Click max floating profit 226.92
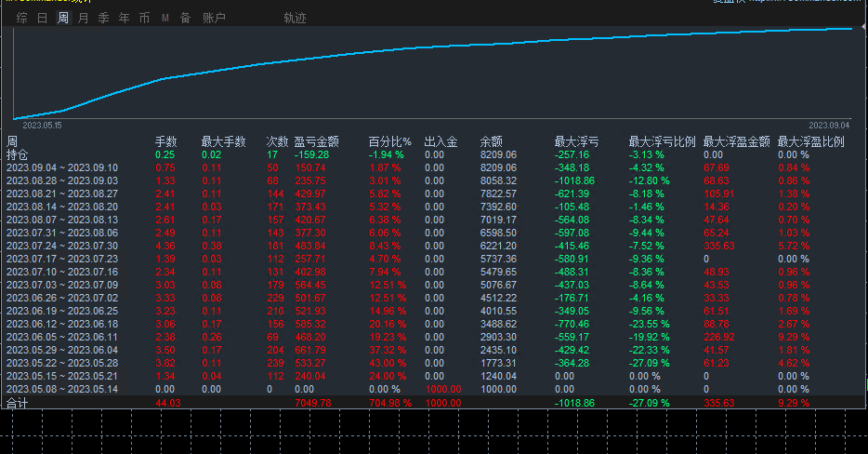Screen dimensions: 868x454 [719, 337]
